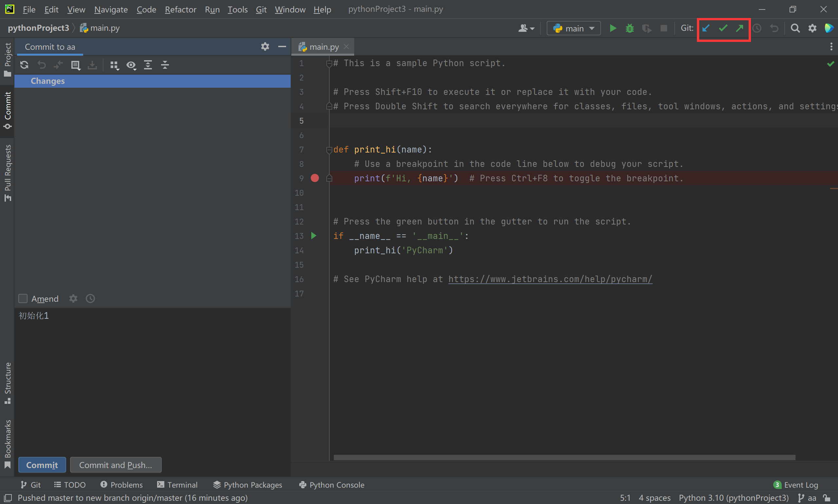Toggle the breakpoint on line 9

315,178
